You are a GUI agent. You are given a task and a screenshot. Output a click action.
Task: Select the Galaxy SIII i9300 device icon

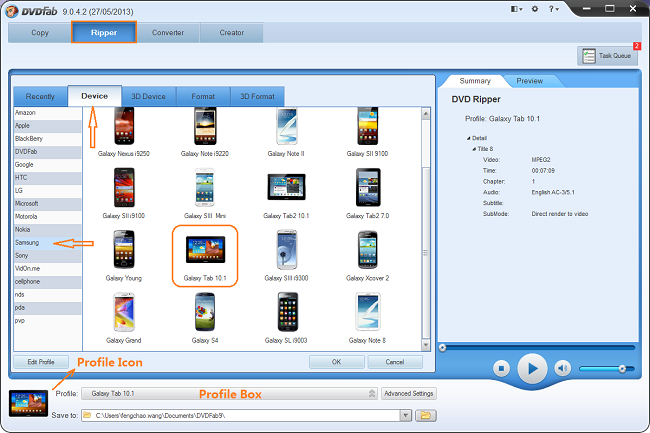286,250
